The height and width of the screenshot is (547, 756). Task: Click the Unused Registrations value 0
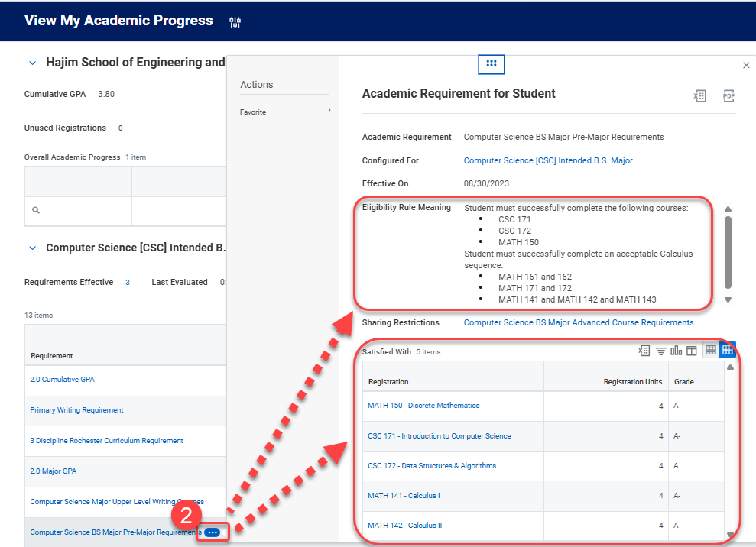coord(120,128)
